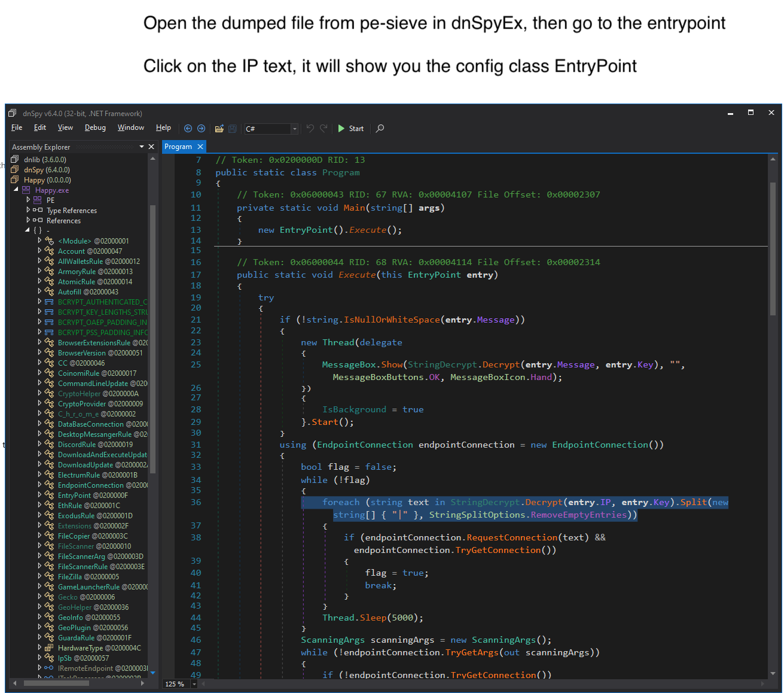Switch to the Program tab
Screen dimensions: 784x693
178,147
